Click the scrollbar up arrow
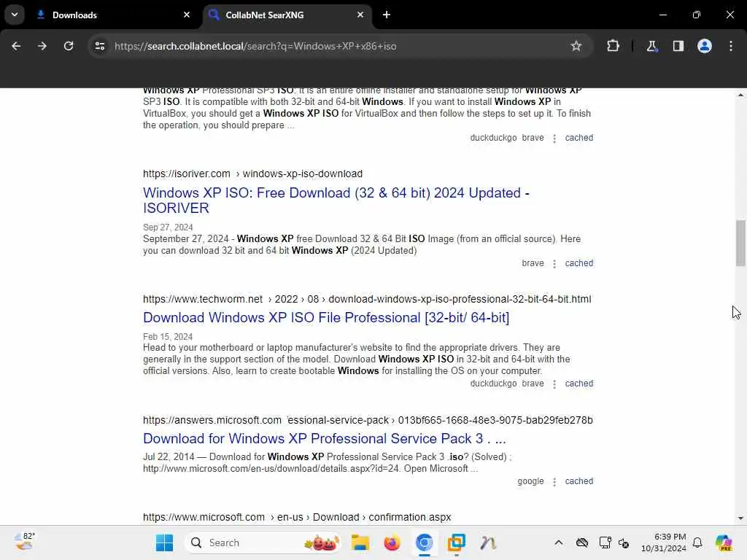747x560 pixels. pyautogui.click(x=740, y=95)
